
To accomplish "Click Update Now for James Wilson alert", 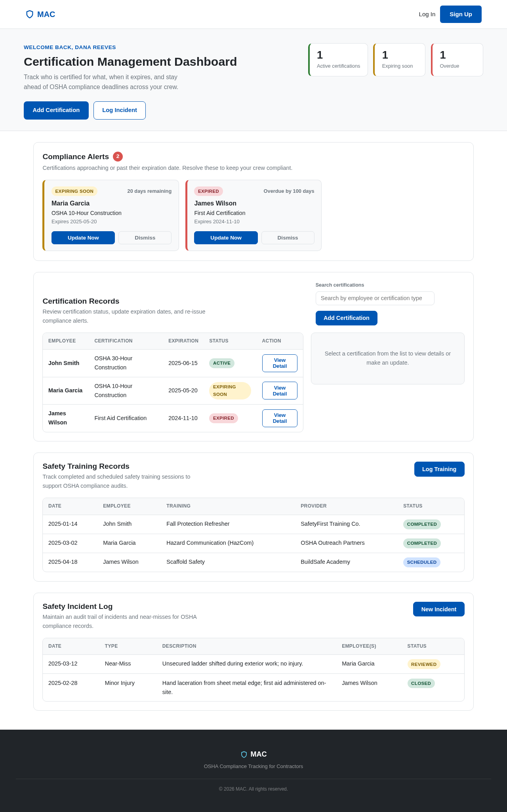I will (226, 238).
